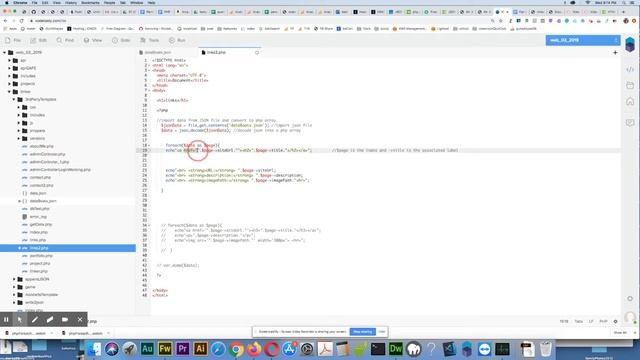Collapse the 3rdPartyTemplate folder
640x360 pixels.
[x=14, y=100]
